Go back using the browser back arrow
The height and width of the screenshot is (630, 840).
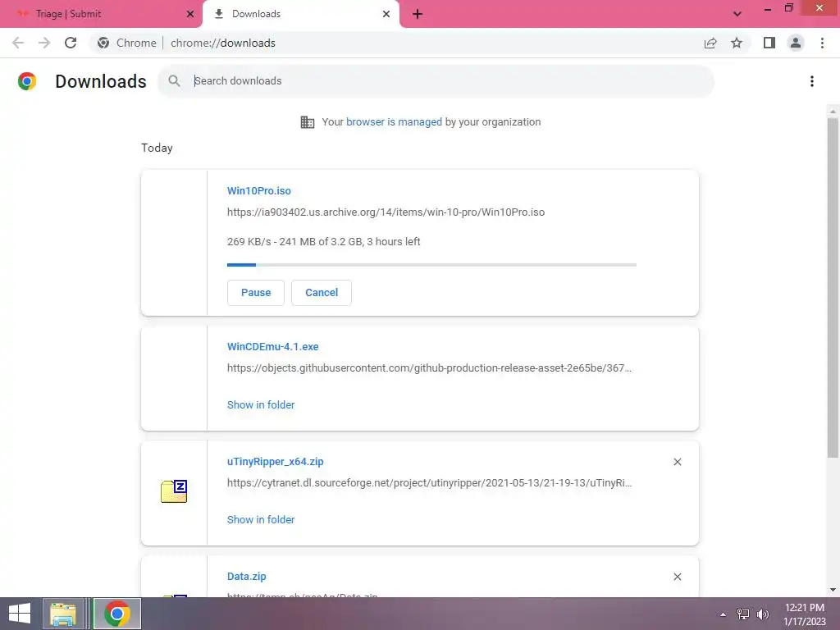[x=18, y=43]
